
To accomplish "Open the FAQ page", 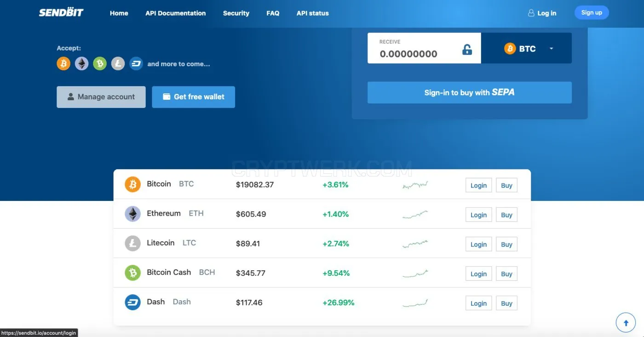I will point(273,13).
